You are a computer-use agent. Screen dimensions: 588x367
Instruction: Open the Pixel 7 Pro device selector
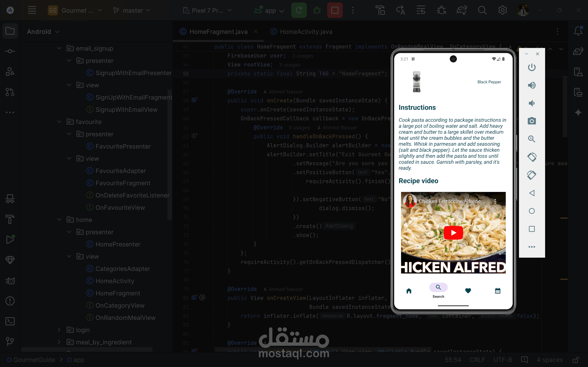click(x=208, y=10)
